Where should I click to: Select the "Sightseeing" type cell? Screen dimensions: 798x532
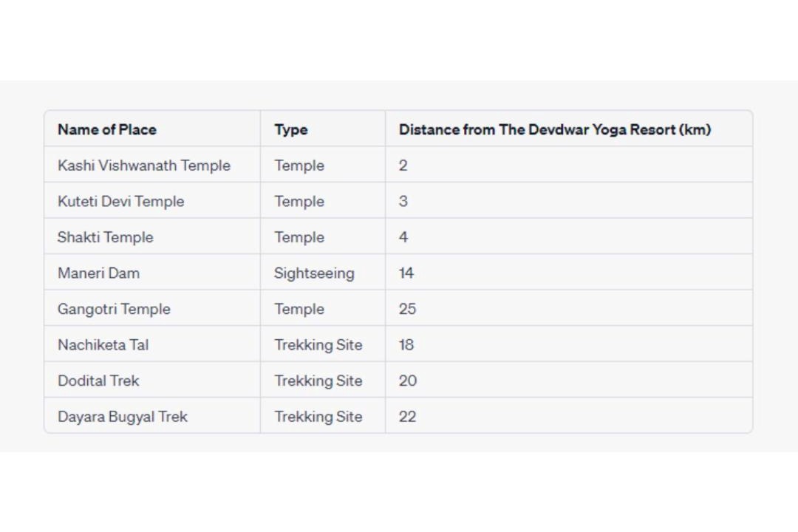click(x=314, y=273)
